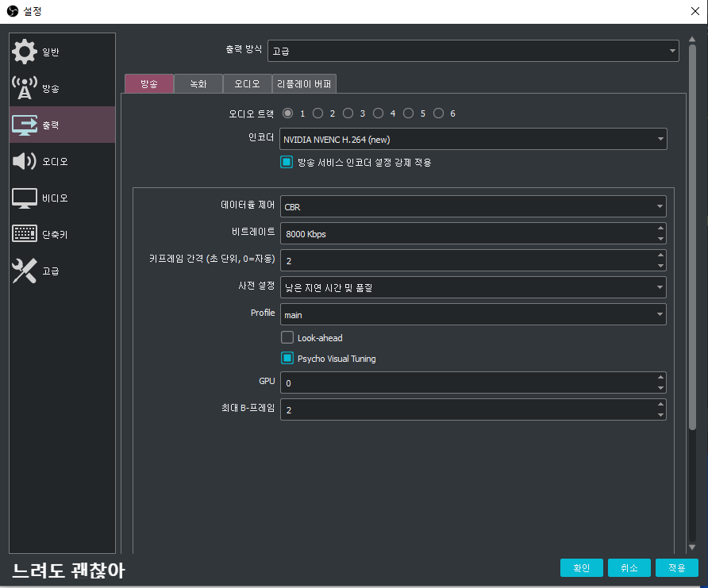The width and height of the screenshot is (708, 588).
Task: Toggle 방송 서비스 인코더 설정 강제 적용 checkbox
Action: (287, 162)
